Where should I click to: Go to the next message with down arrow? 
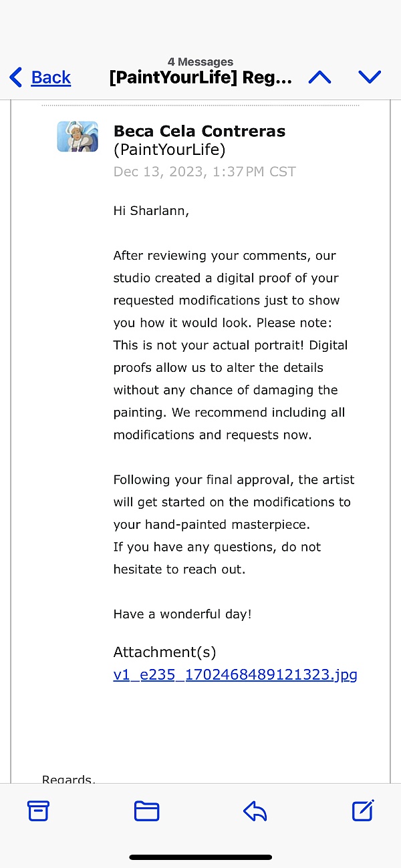tap(370, 77)
